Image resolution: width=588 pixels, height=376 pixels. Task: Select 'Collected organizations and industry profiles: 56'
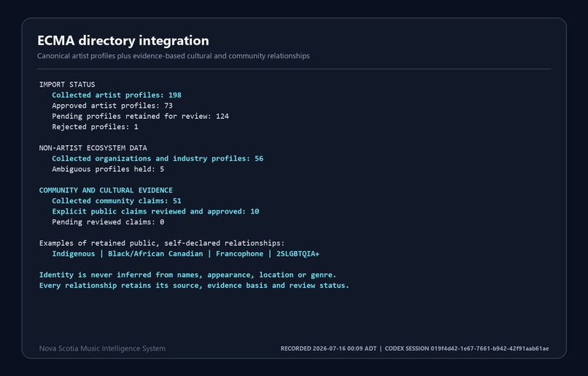coord(158,158)
